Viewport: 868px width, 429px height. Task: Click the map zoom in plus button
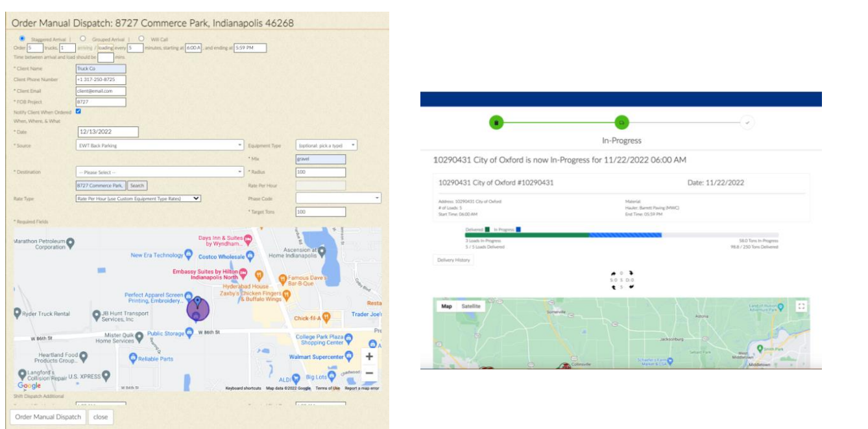click(369, 356)
